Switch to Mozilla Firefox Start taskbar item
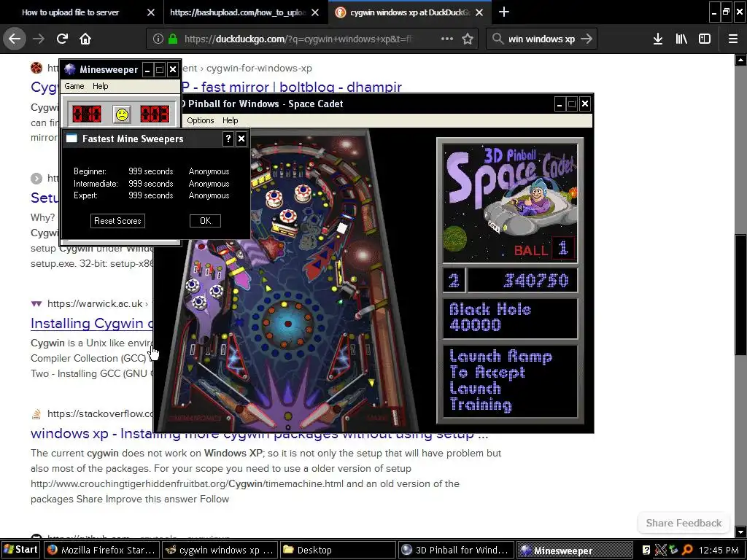Image resolution: width=747 pixels, height=560 pixels. click(x=101, y=550)
